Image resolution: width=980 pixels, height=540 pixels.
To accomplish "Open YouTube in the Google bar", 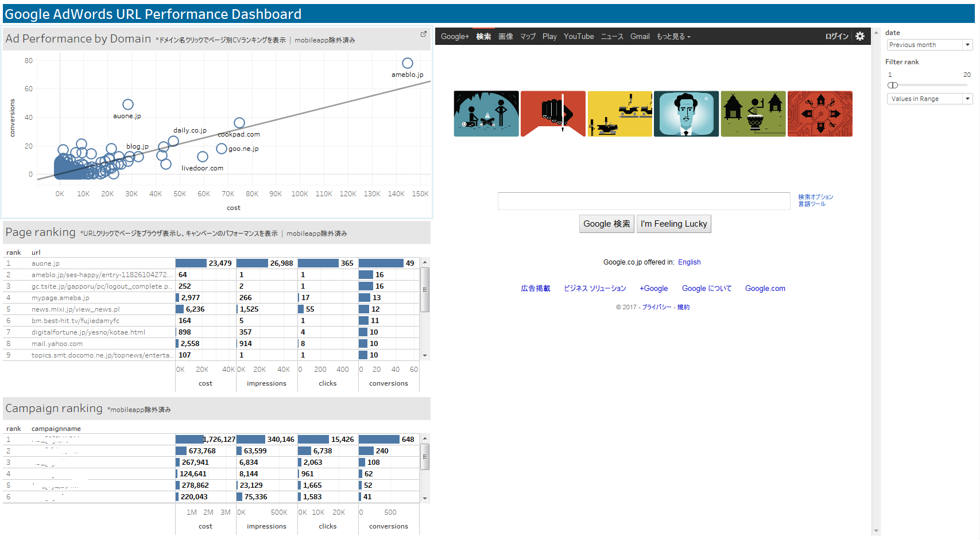I will tap(579, 36).
